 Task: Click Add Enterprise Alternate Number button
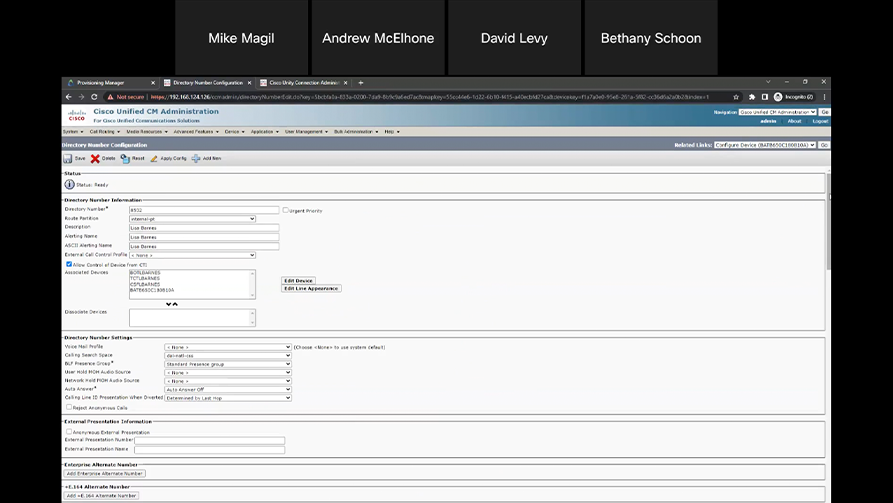[x=104, y=473]
